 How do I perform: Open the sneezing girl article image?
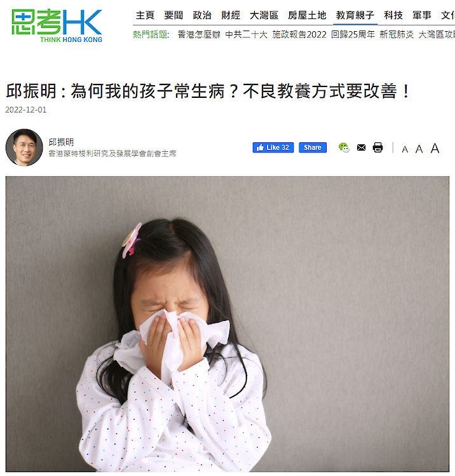pyautogui.click(x=227, y=323)
